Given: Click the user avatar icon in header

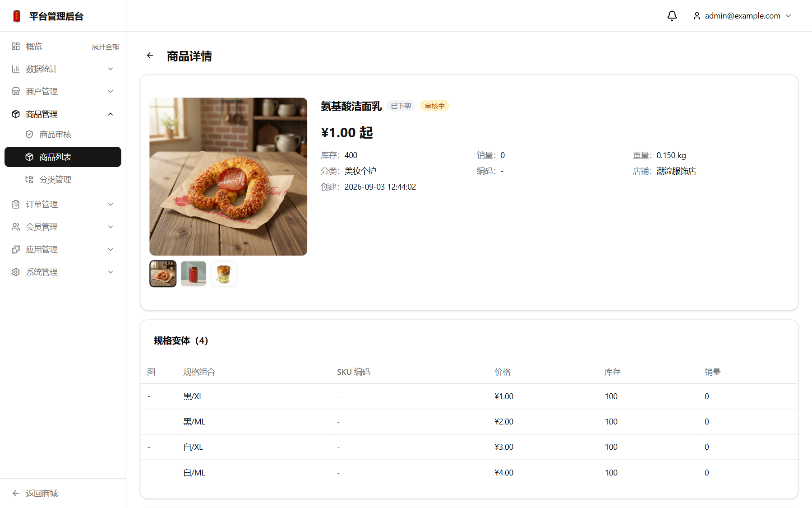Looking at the screenshot, I should coord(697,16).
